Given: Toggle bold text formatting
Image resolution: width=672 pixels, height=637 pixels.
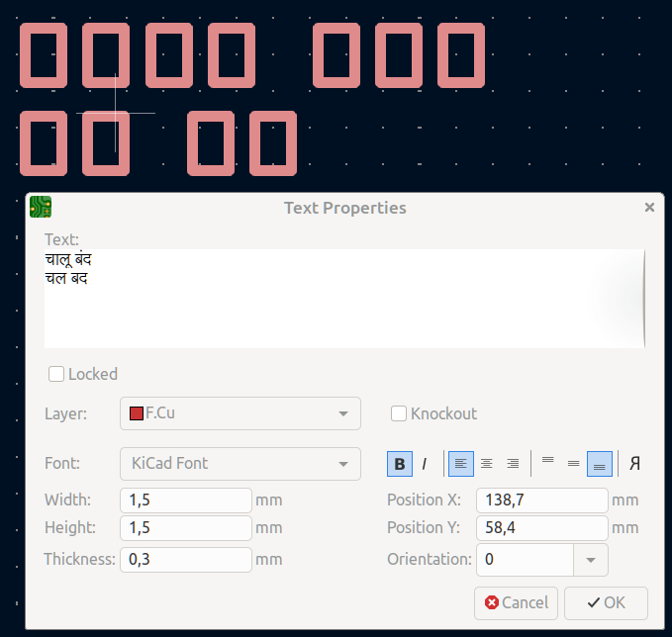Looking at the screenshot, I should coord(399,463).
